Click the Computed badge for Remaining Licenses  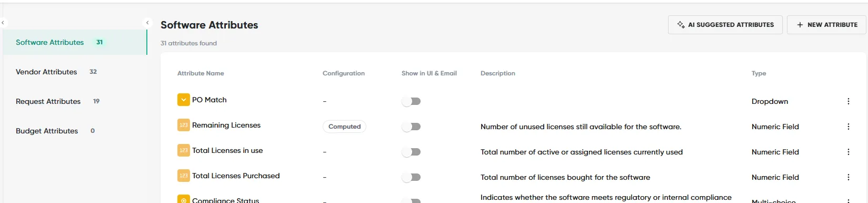pos(344,127)
